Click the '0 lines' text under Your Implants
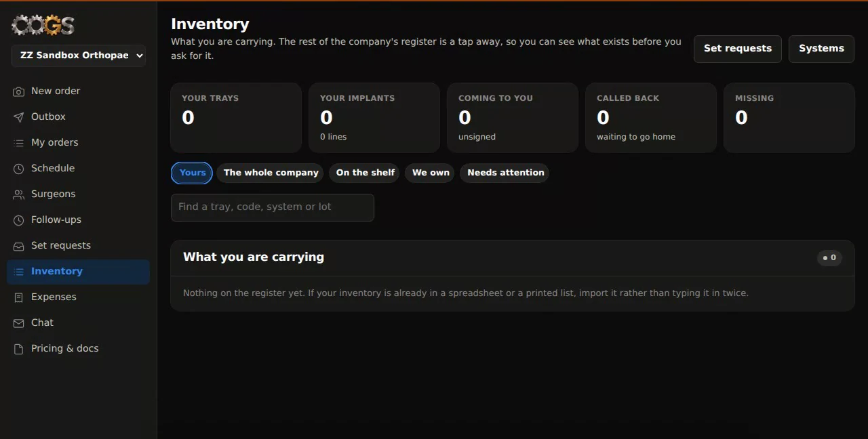Screen dimensions: 868x439 tap(333, 137)
